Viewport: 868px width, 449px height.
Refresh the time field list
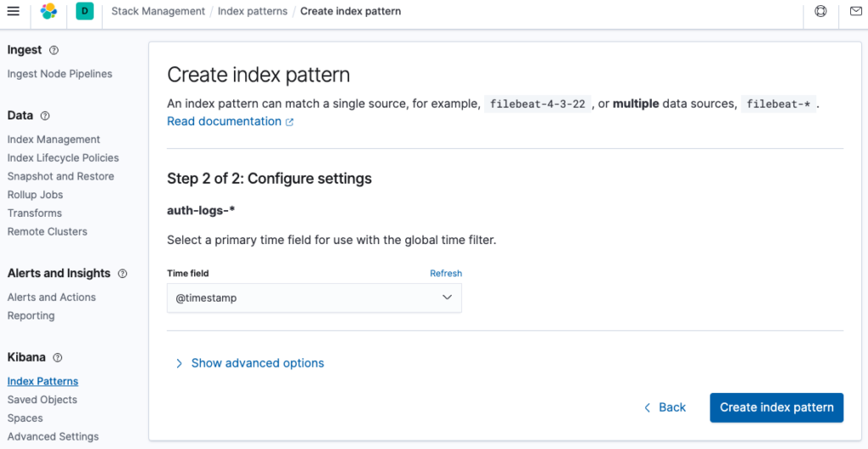(446, 273)
